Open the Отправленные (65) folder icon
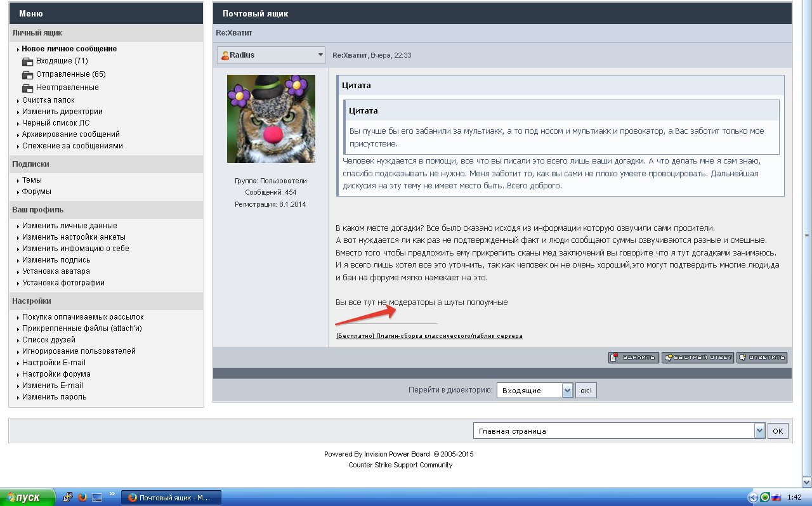The width and height of the screenshot is (812, 506). tap(27, 75)
